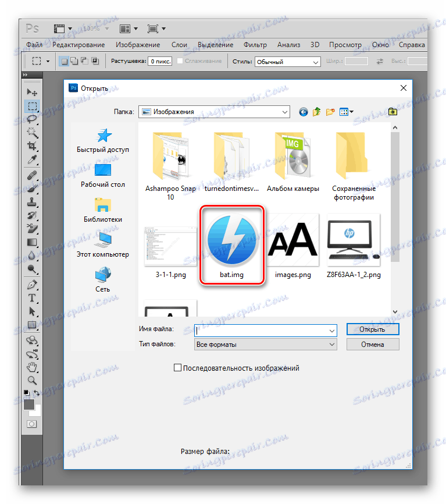Select the Rectangle shape tool
The width and height of the screenshot is (446, 504).
point(32,325)
